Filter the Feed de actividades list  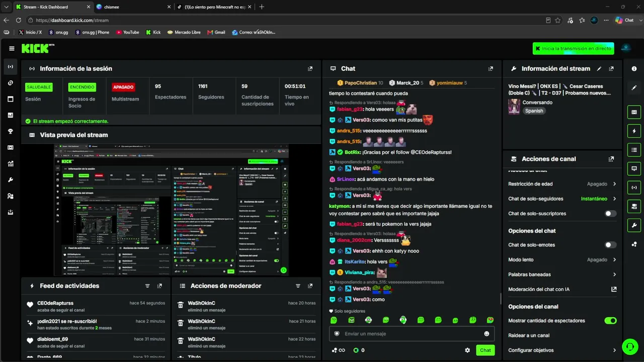pos(147,286)
